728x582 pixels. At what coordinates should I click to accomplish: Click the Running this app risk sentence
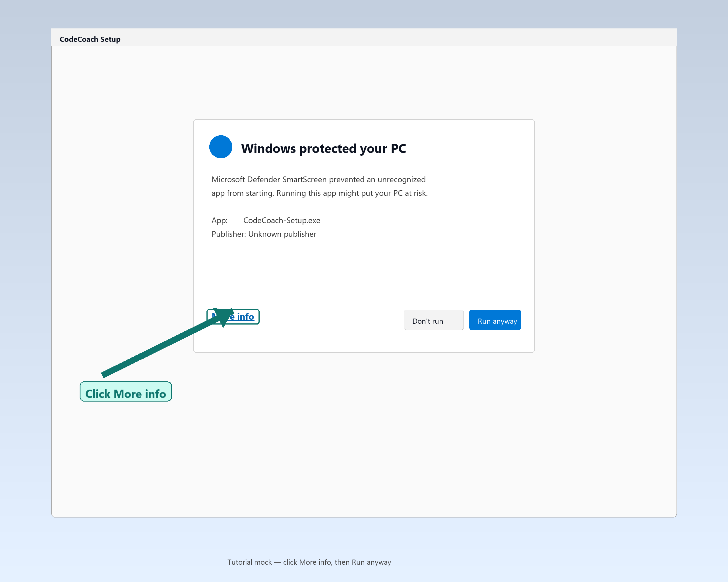352,193
